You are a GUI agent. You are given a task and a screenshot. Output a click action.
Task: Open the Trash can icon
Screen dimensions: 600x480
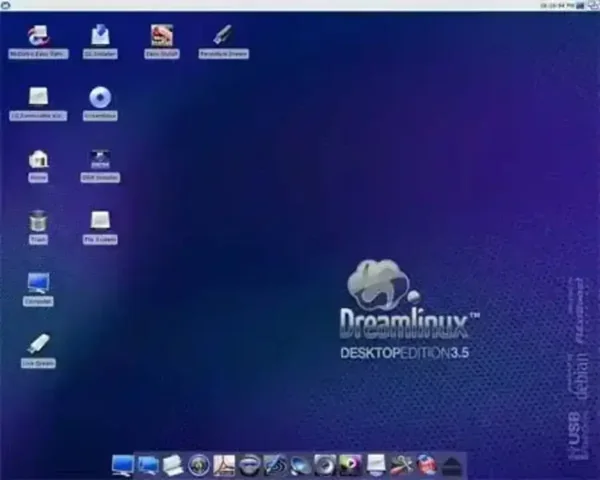(x=38, y=221)
